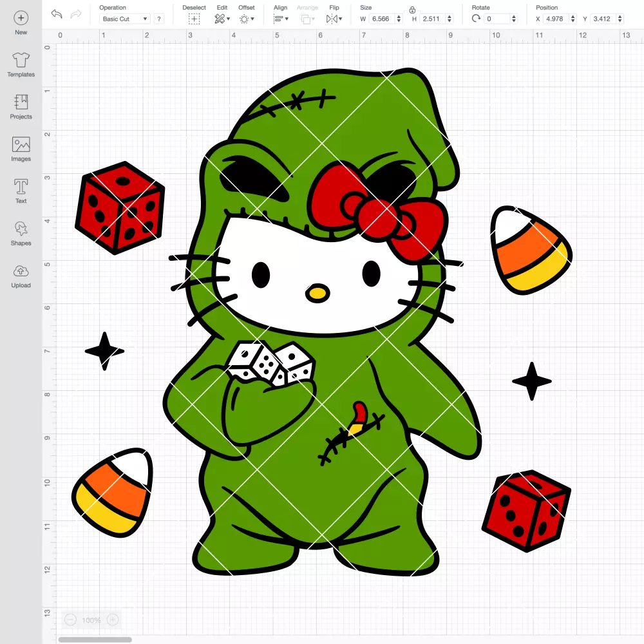644x644 pixels.
Task: Click the 100% zoom level label
Action: click(x=91, y=620)
